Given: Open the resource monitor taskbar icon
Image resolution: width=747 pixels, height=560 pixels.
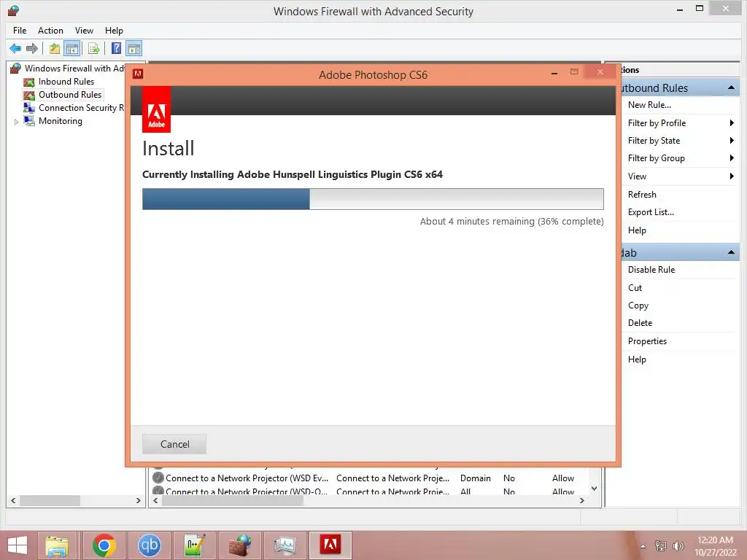Looking at the screenshot, I should 285,545.
